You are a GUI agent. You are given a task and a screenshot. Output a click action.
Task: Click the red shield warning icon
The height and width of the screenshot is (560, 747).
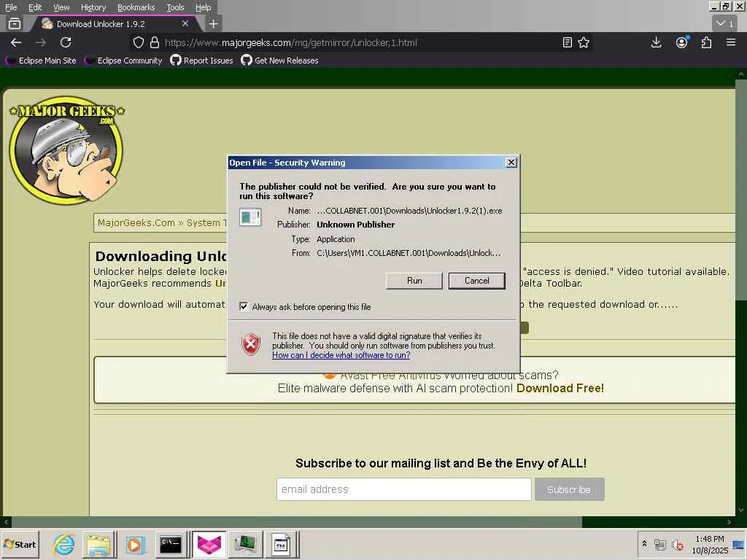[x=251, y=344]
